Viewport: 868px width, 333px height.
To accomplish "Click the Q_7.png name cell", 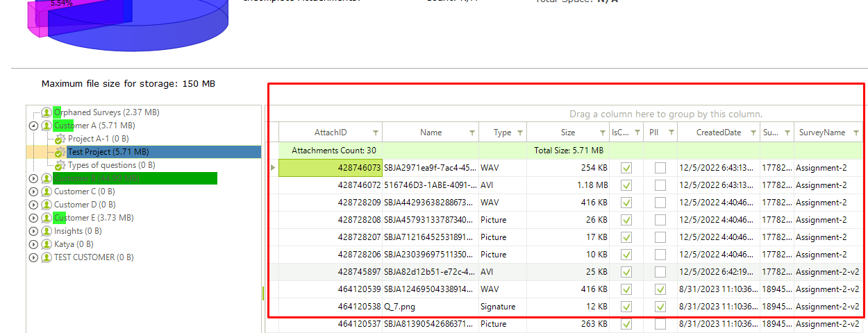I will coord(431,307).
